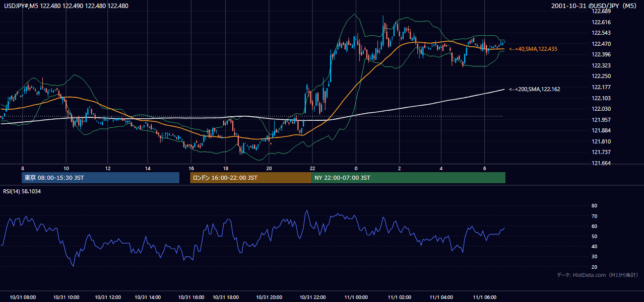Click the 10/31 20:00 time label

[269, 297]
